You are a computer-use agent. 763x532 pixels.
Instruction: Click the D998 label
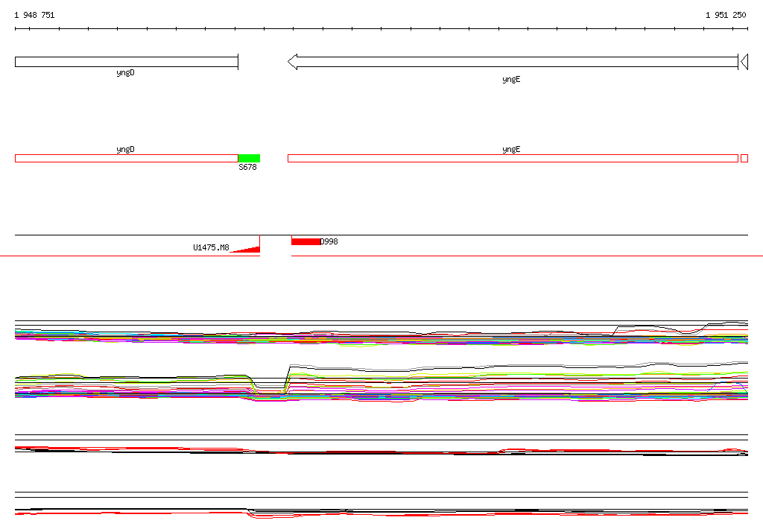tap(329, 241)
